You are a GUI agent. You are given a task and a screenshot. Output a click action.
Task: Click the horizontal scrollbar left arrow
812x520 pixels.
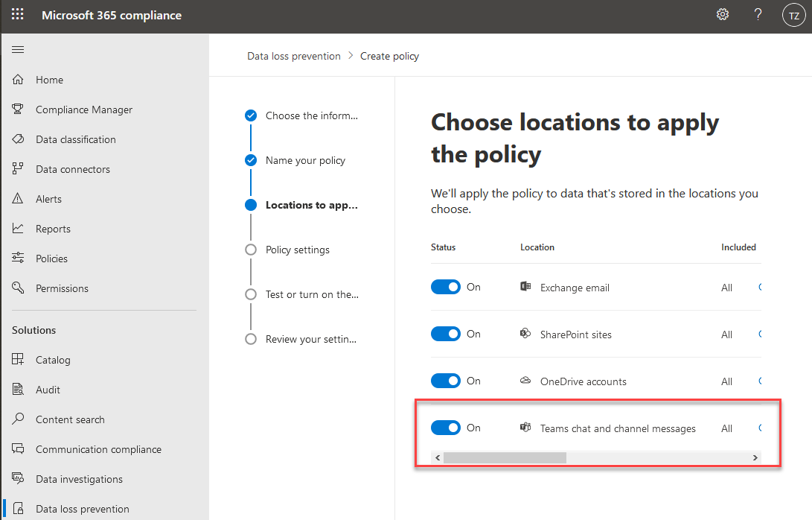coord(437,457)
